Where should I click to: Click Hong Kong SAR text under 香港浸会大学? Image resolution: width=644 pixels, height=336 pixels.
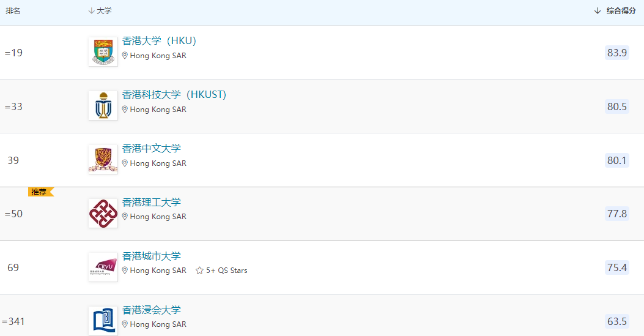tap(158, 324)
